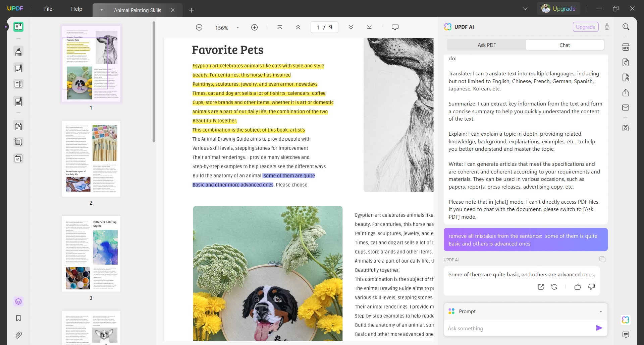The height and width of the screenshot is (345, 644).
Task: Give a thumbs up to the AI response
Action: [578, 287]
